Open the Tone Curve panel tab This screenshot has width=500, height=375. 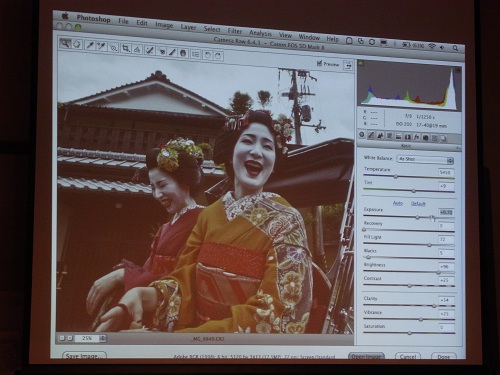coord(371,136)
